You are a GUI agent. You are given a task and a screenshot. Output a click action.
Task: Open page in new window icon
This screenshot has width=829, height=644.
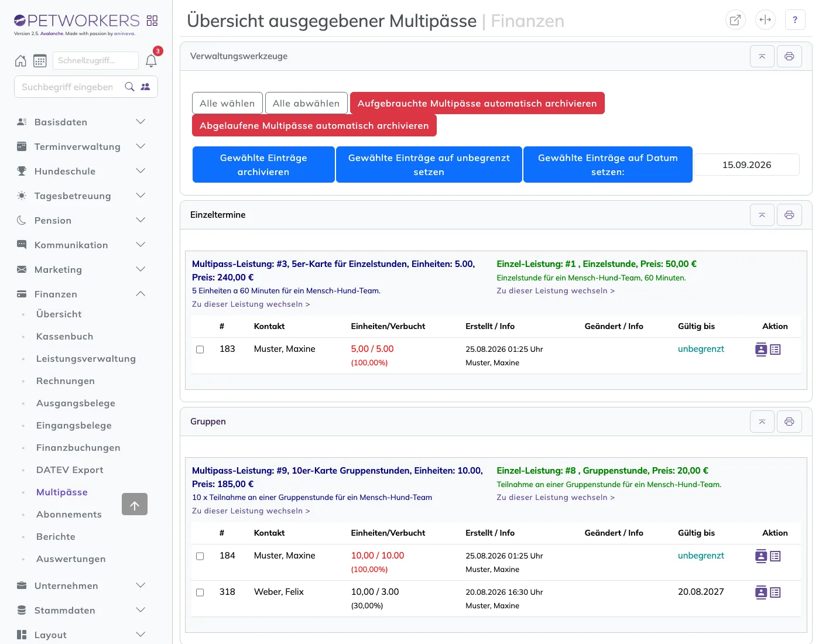735,20
